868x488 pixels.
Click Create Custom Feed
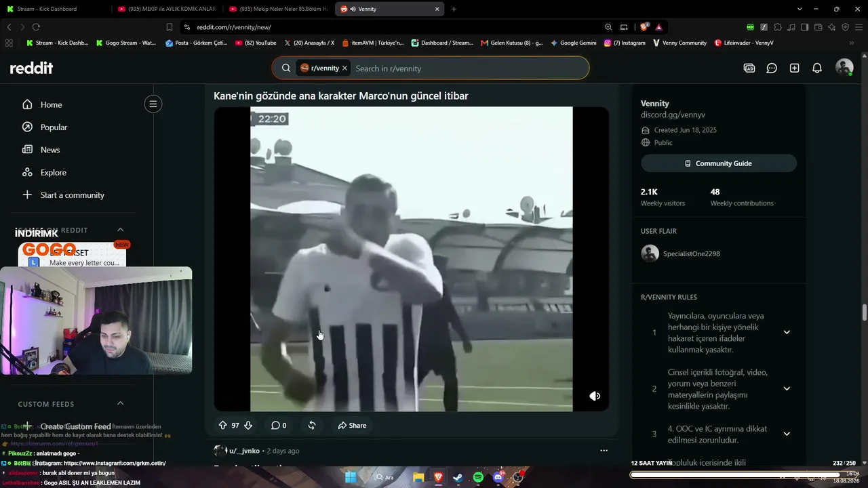click(x=75, y=426)
